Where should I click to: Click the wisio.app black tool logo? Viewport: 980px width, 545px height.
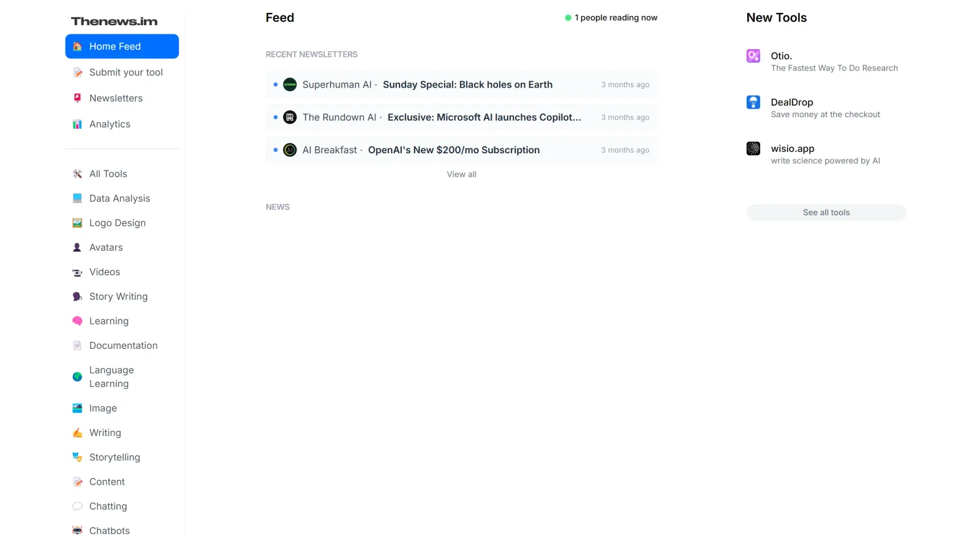[x=753, y=148]
